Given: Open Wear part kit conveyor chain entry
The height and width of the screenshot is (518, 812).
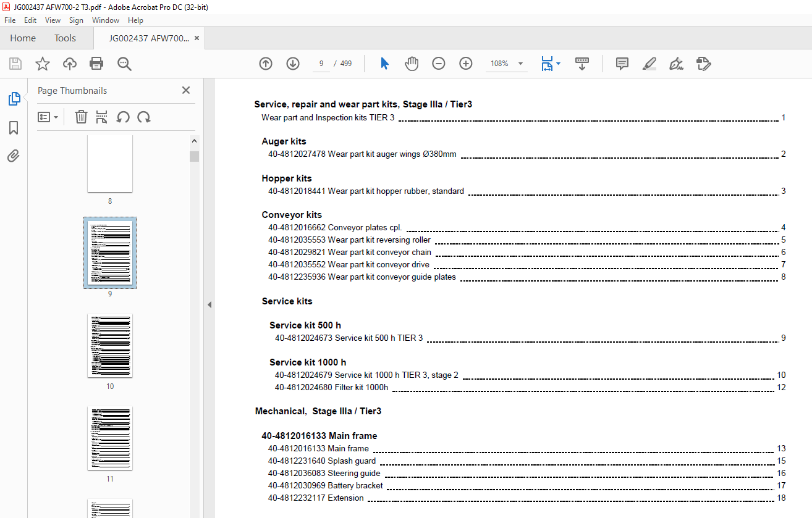Looking at the screenshot, I should pyautogui.click(x=527, y=253).
